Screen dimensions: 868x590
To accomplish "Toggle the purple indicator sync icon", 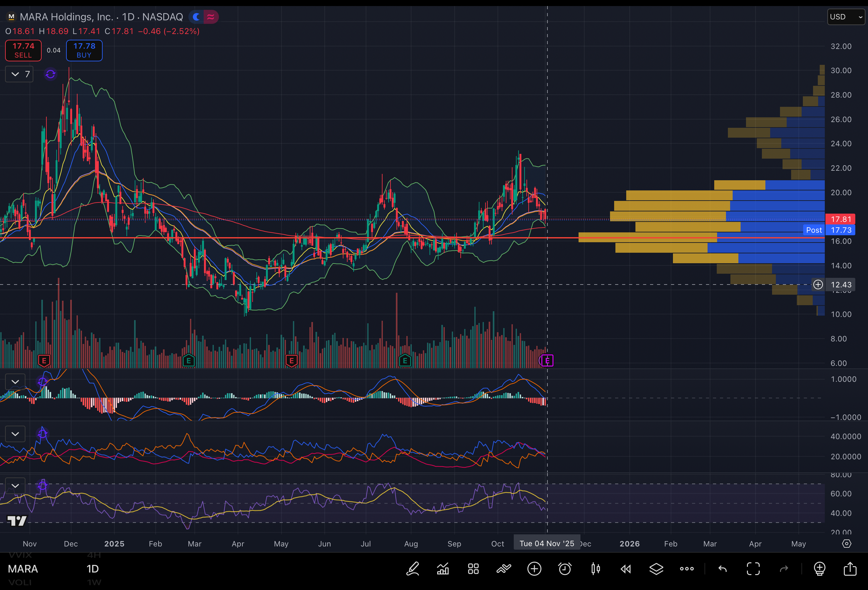I will coord(51,74).
